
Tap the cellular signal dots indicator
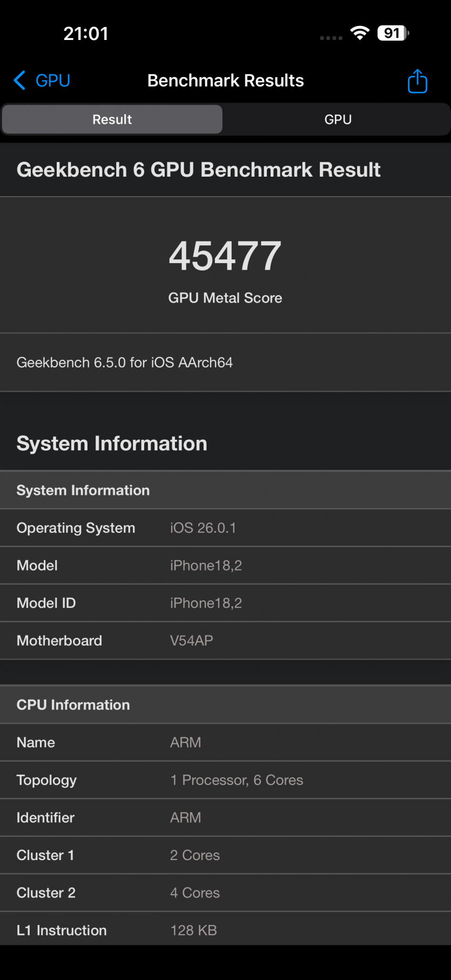click(x=331, y=38)
